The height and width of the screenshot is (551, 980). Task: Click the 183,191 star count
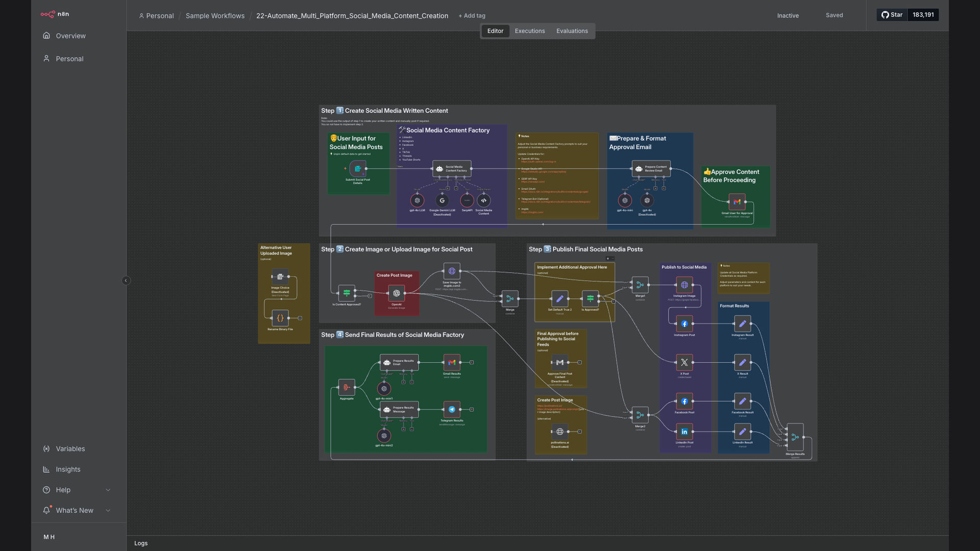pyautogui.click(x=923, y=15)
